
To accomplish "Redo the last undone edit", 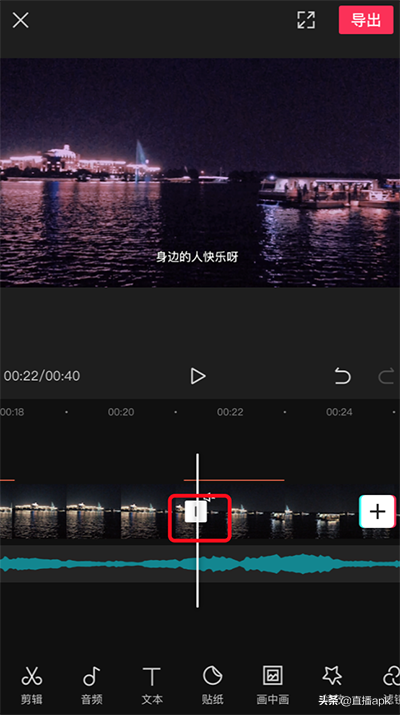I will click(x=386, y=376).
